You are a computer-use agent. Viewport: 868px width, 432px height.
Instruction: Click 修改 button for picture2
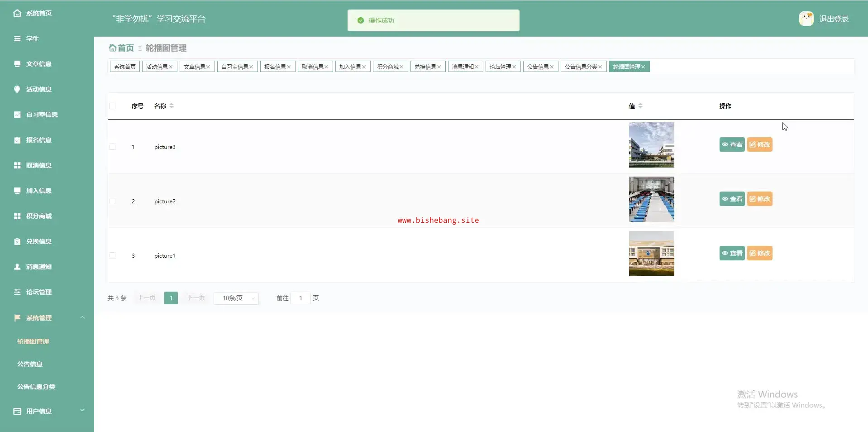point(760,199)
